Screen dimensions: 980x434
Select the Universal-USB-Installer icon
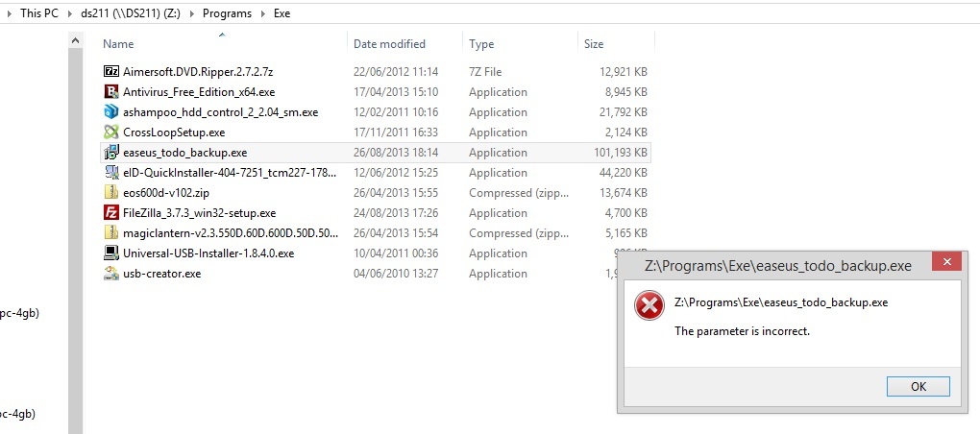[x=111, y=253]
